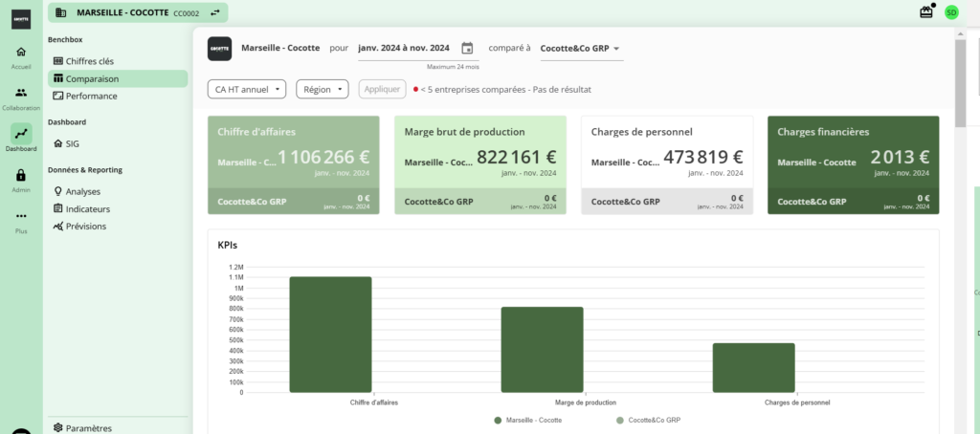The width and height of the screenshot is (980, 434).
Task: Toggle Cocotte&Co GRP legend series
Action: 649,420
